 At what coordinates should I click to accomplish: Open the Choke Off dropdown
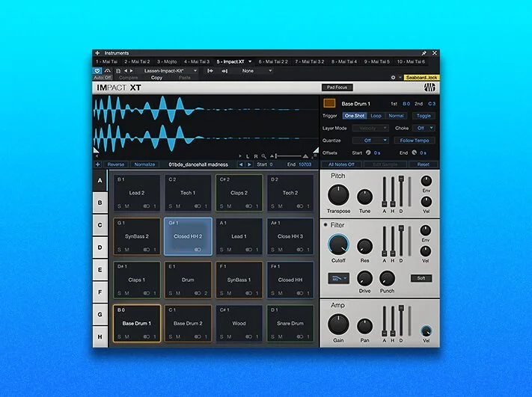point(424,128)
